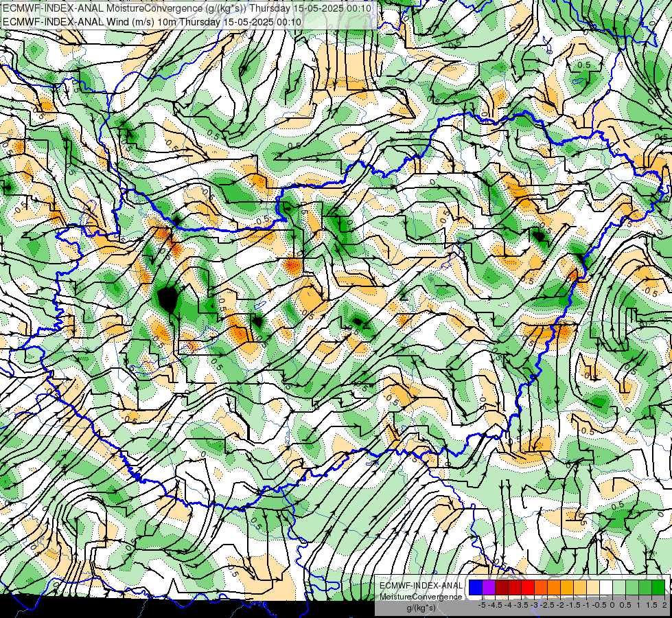Click the legend tick label 1.5

(x=652, y=605)
